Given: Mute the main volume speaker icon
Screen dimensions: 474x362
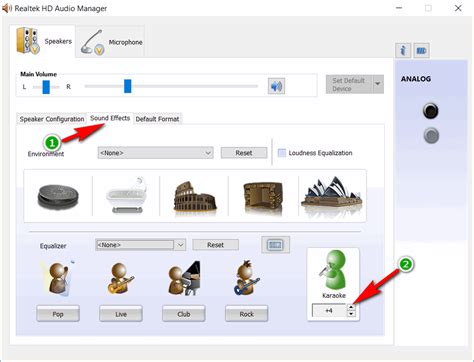Looking at the screenshot, I should pos(276,86).
